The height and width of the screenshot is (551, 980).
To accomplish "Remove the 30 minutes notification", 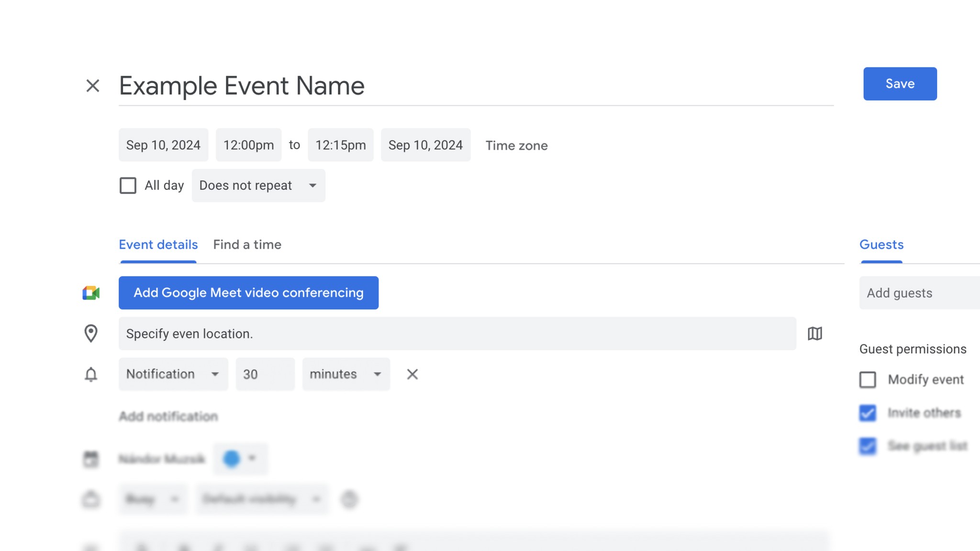I will pyautogui.click(x=412, y=374).
